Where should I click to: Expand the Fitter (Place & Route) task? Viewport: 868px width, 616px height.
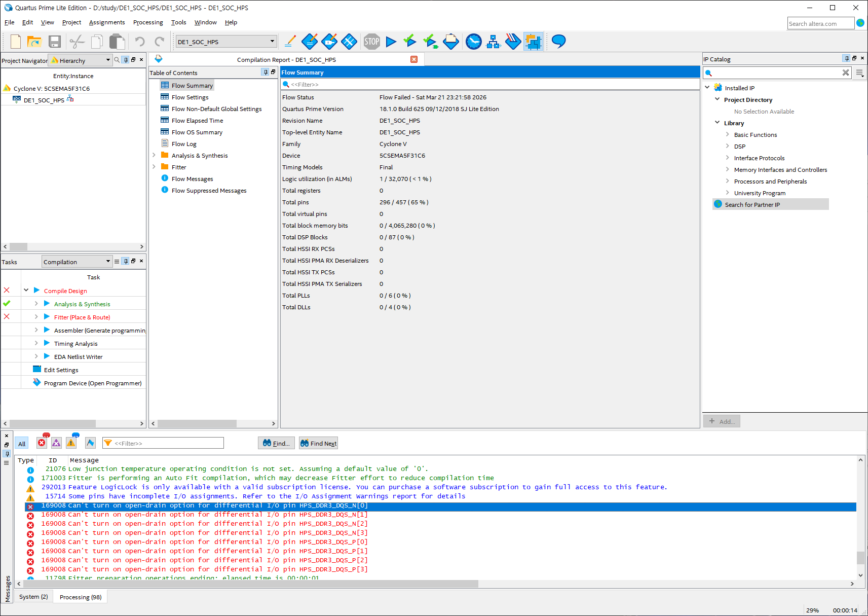(36, 316)
